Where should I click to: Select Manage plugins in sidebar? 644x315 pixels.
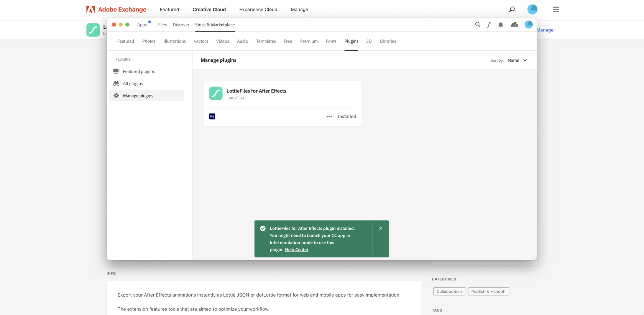point(146,96)
